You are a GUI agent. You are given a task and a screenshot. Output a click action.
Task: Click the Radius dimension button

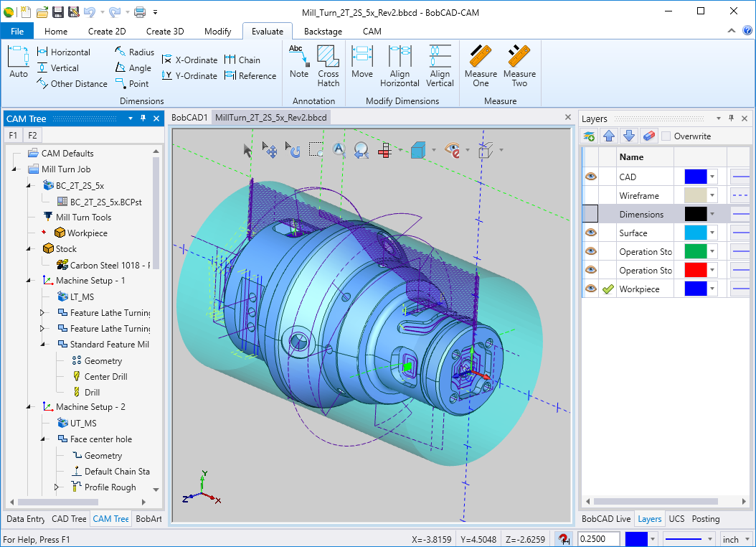coord(134,52)
